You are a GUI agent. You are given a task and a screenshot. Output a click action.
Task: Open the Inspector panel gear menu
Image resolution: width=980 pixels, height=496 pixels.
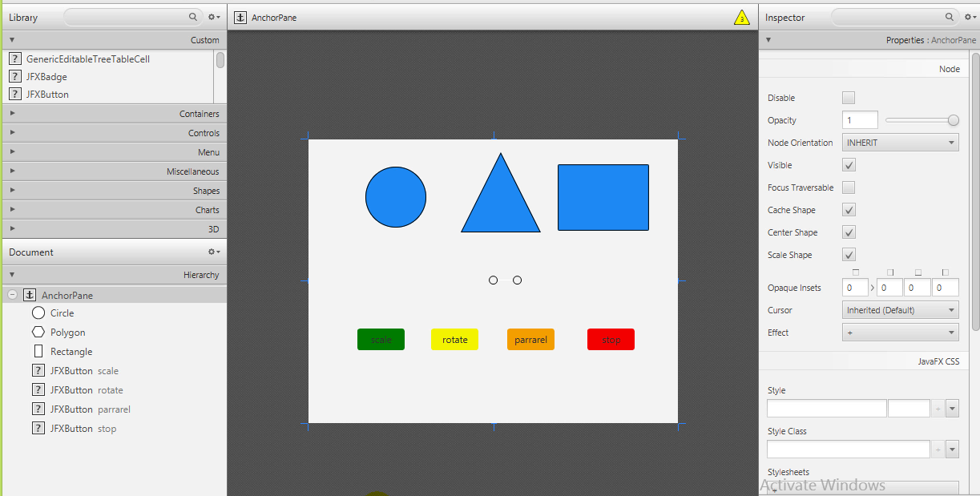pyautogui.click(x=970, y=17)
